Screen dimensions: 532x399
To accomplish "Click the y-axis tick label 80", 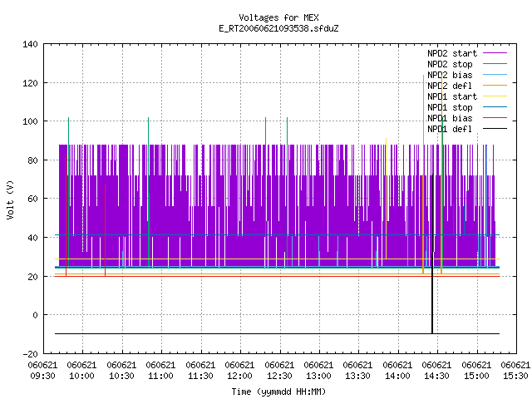I will pyautogui.click(x=32, y=160).
